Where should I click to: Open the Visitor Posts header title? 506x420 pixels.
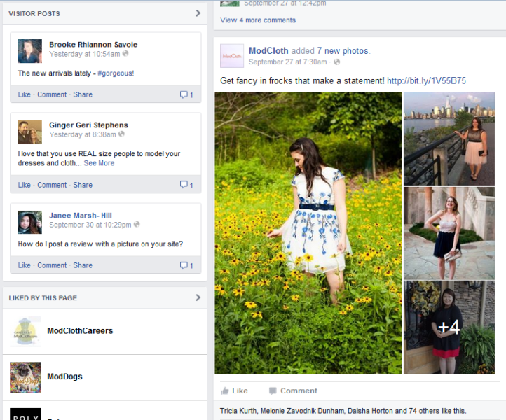tap(34, 13)
